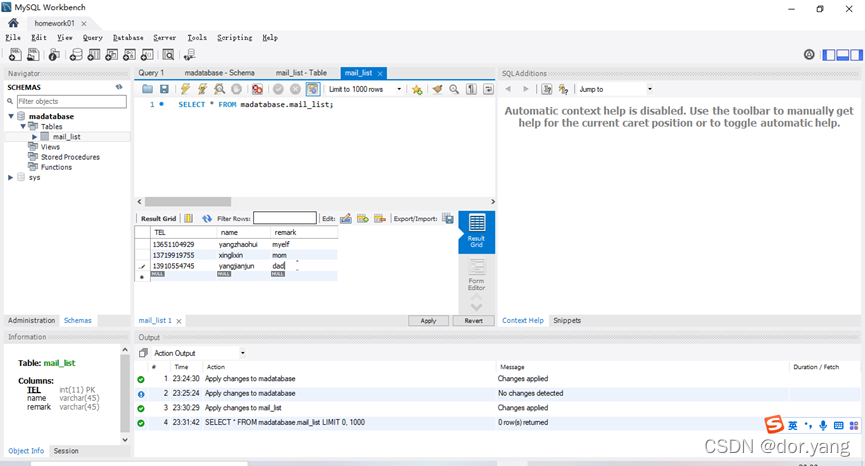Viewport: 865px width, 466px height.
Task: Run EXPLAIN on the current statement
Action: point(220,89)
